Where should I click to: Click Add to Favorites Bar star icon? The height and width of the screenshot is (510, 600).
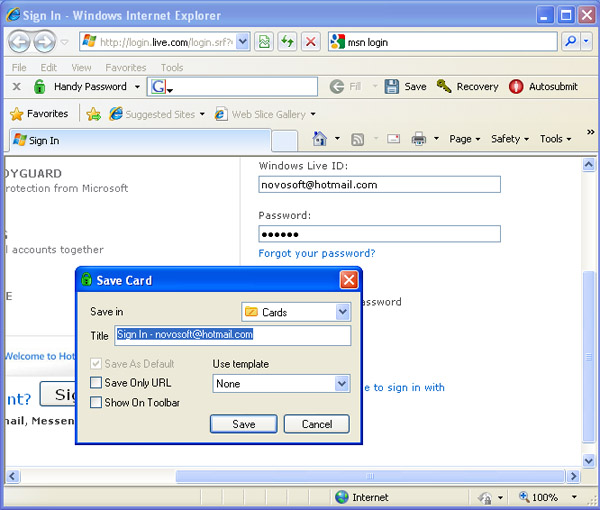click(x=93, y=114)
